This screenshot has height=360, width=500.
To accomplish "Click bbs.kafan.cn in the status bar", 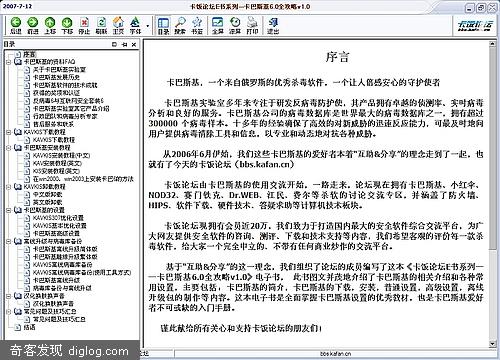I will (x=336, y=354).
